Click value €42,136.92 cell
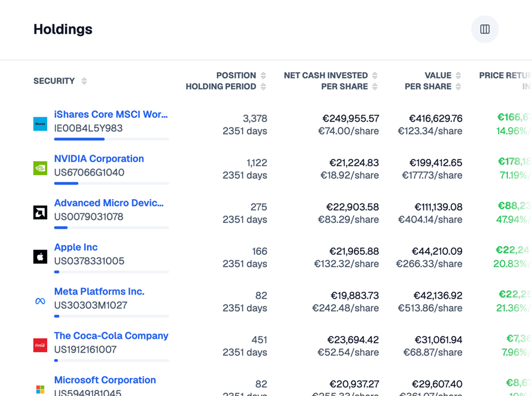The image size is (532, 396). pyautogui.click(x=438, y=296)
